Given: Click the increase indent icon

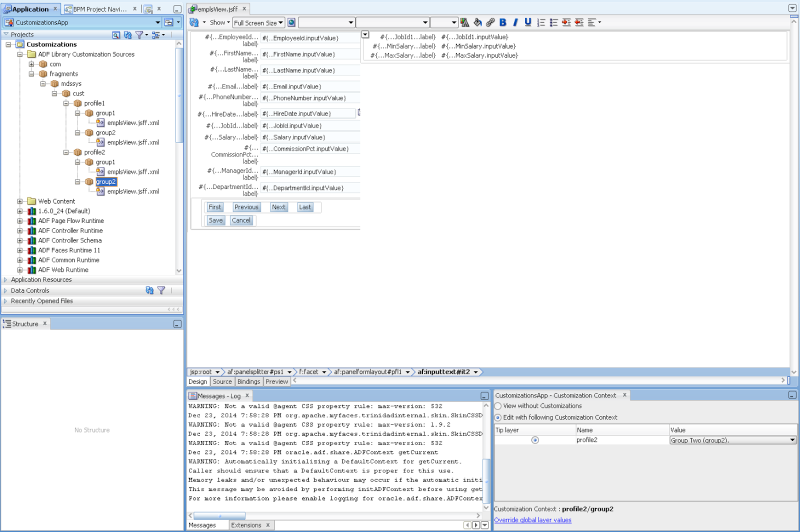Looking at the screenshot, I should coord(566,22).
